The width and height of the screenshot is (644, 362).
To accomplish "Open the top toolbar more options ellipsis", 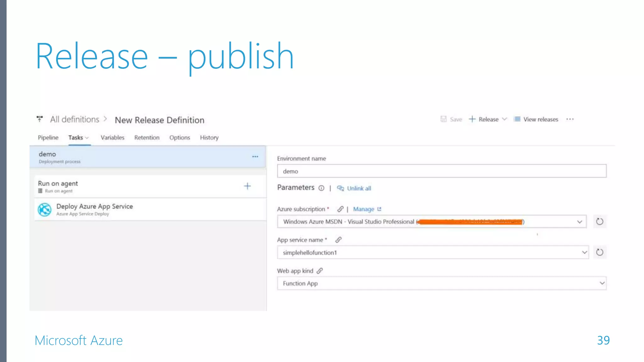I will (x=570, y=119).
